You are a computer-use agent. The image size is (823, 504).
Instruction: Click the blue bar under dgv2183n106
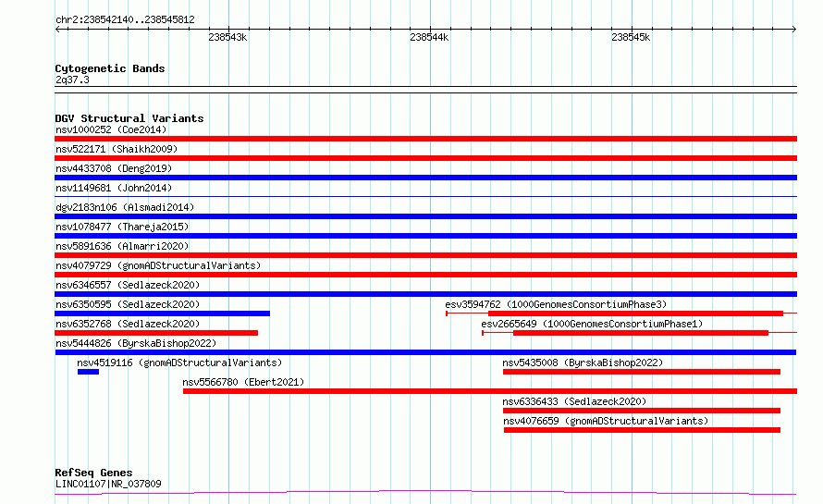(425, 216)
